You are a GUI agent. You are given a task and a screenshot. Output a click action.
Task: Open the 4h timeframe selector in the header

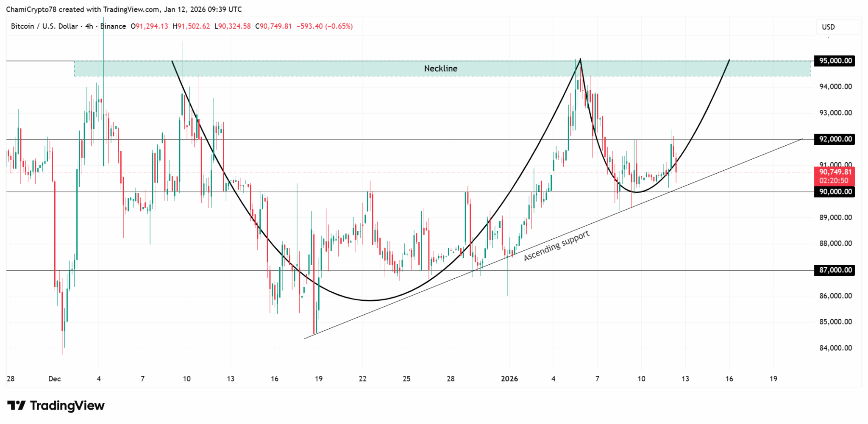pos(89,26)
